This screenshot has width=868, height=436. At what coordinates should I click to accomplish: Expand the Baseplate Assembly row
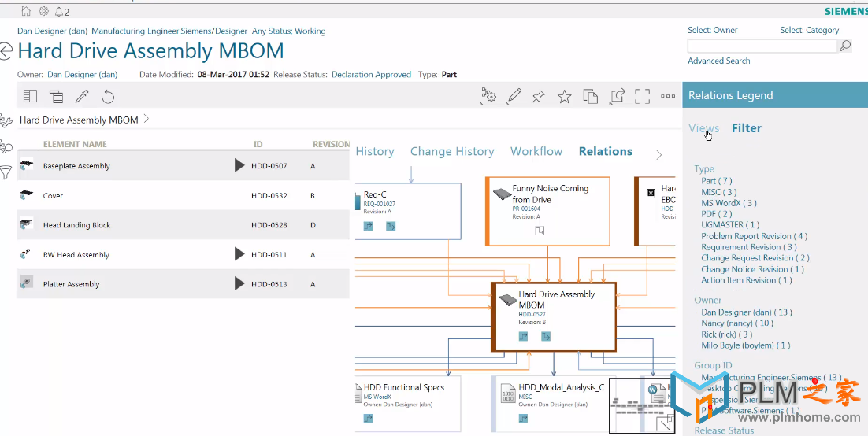239,165
